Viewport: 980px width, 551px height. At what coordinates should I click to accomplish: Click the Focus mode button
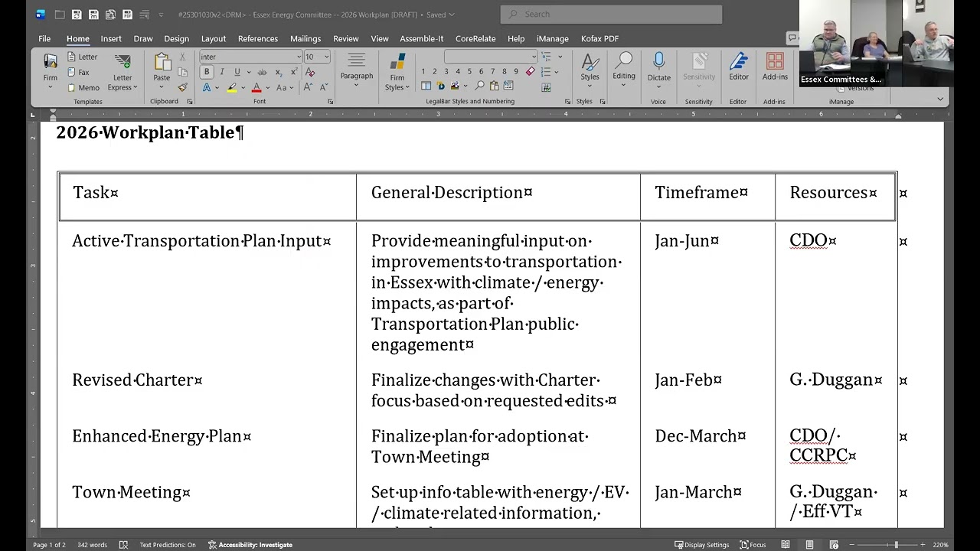pyautogui.click(x=753, y=545)
